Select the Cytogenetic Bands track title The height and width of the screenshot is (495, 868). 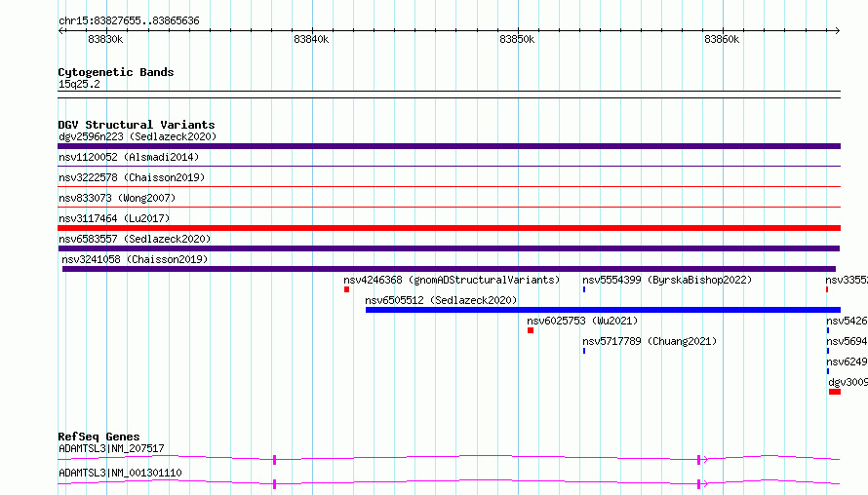116,72
